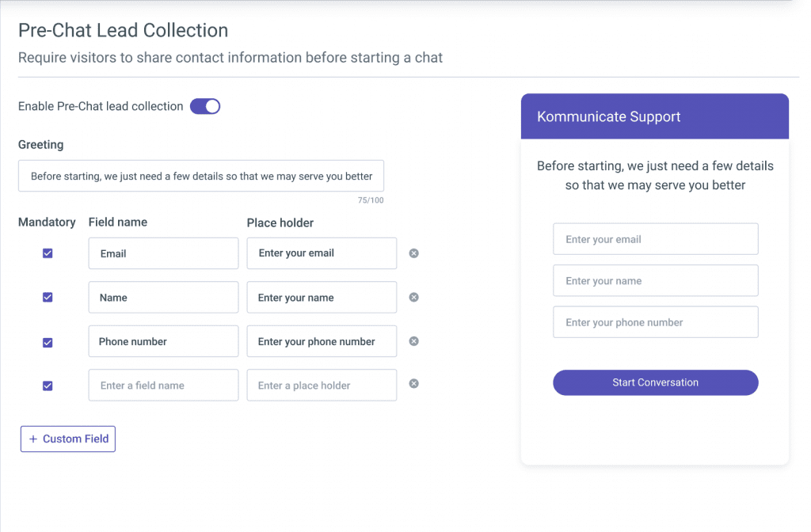Click Start Conversation in preview
Viewport: 811px width, 532px height.
point(655,382)
